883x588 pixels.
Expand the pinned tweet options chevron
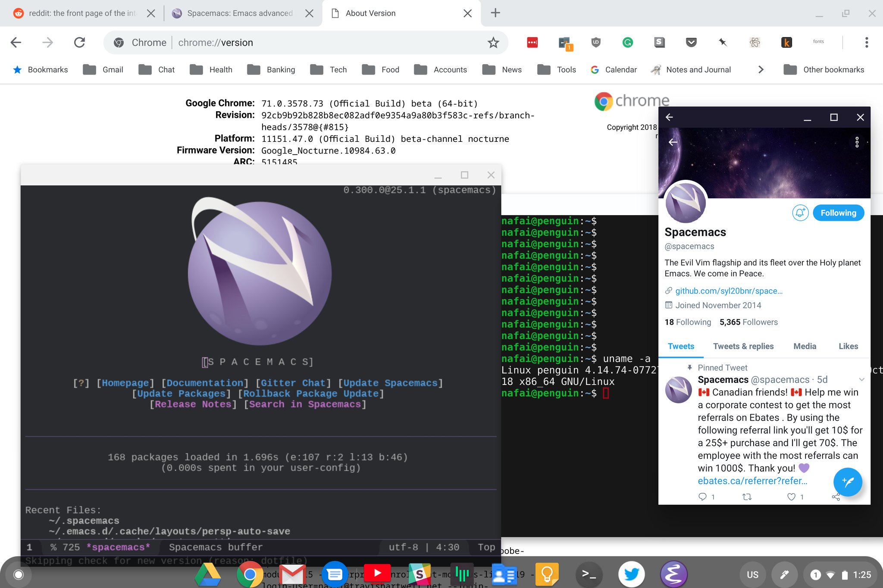click(x=861, y=380)
